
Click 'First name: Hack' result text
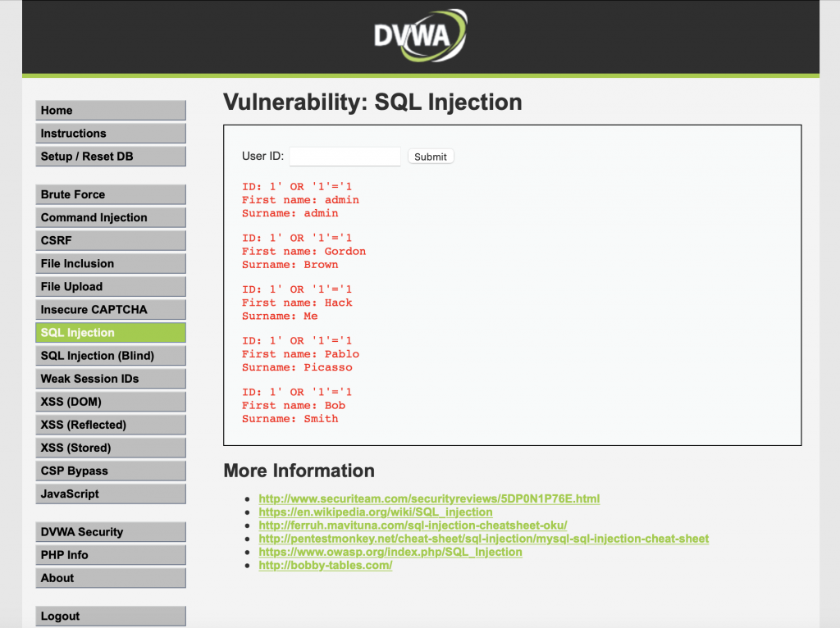click(297, 303)
